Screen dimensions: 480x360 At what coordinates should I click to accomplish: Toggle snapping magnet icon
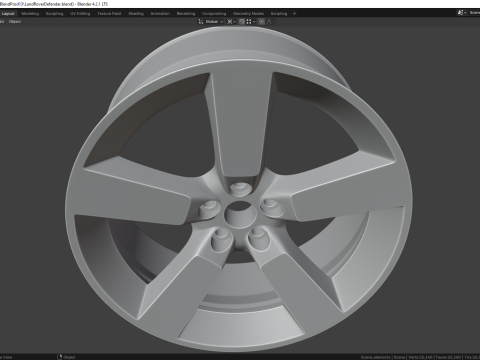point(242,22)
